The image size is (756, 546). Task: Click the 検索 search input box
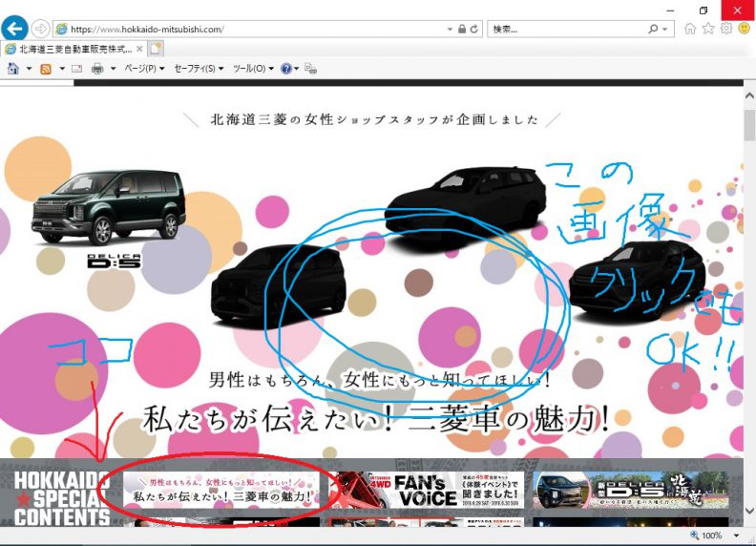(x=566, y=29)
